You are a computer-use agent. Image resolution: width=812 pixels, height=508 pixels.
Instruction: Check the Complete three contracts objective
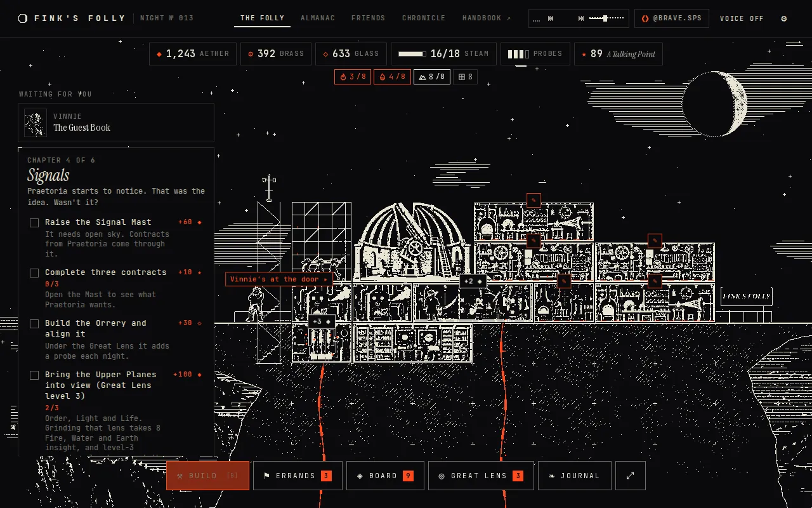tap(34, 273)
